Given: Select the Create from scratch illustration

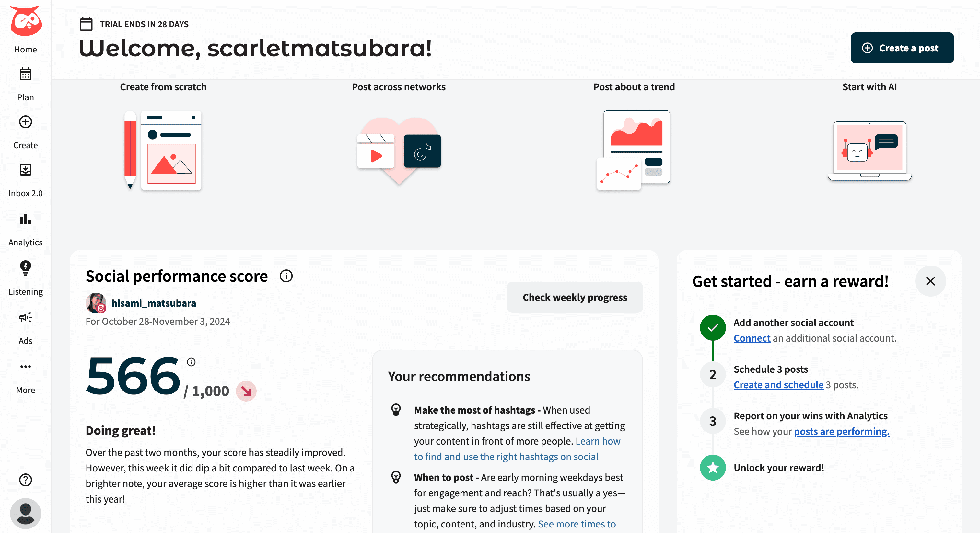Looking at the screenshot, I should (163, 150).
